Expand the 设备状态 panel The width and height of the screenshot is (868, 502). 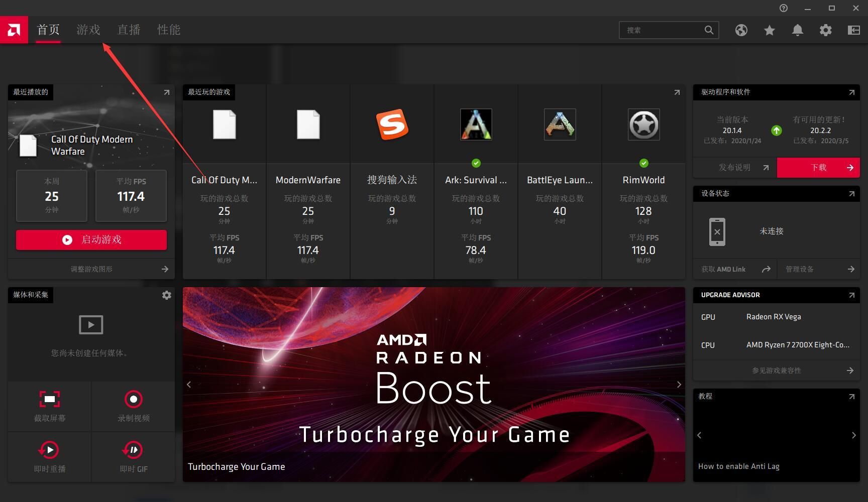pos(851,194)
